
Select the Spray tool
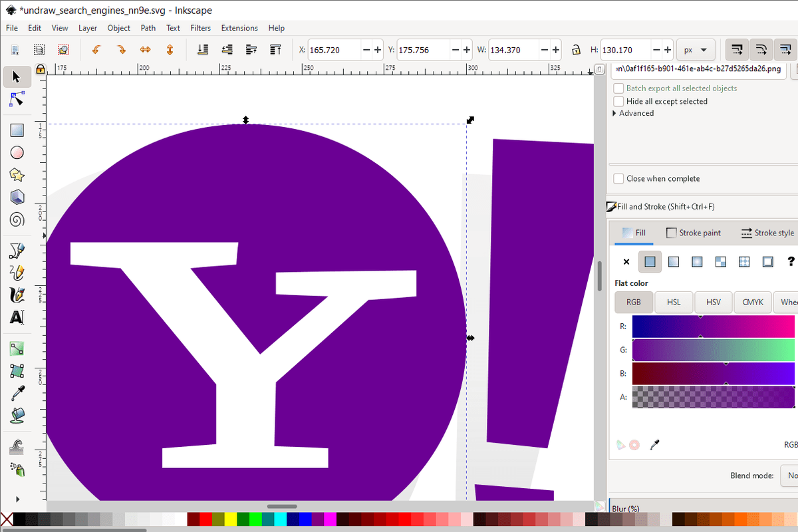17,469
